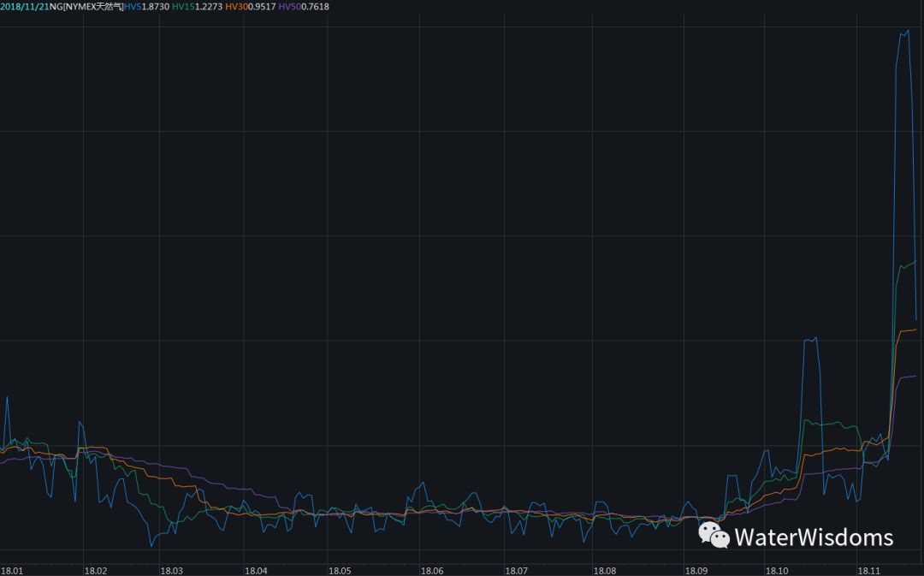Select the HV50 legend label

pos(289,7)
